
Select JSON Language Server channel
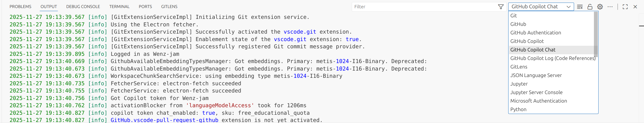(x=536, y=75)
